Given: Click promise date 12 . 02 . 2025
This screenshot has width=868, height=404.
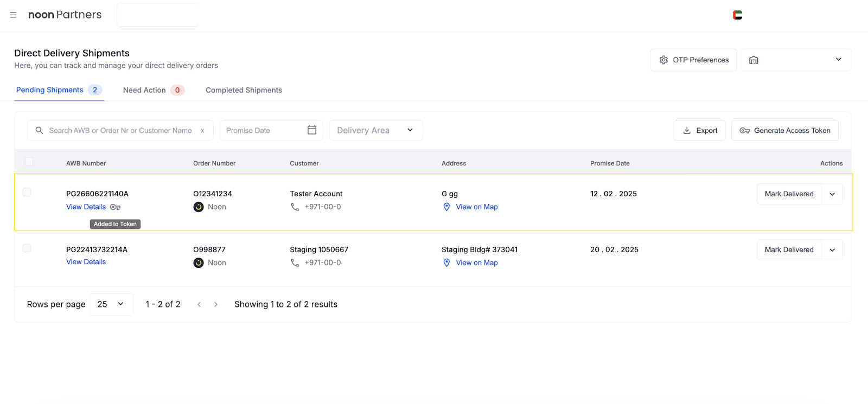Looking at the screenshot, I should [614, 194].
